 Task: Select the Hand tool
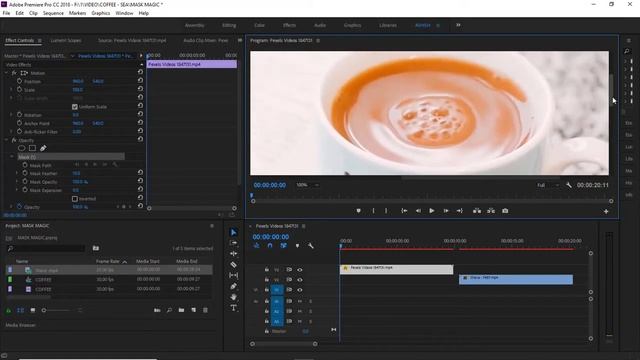point(233,297)
